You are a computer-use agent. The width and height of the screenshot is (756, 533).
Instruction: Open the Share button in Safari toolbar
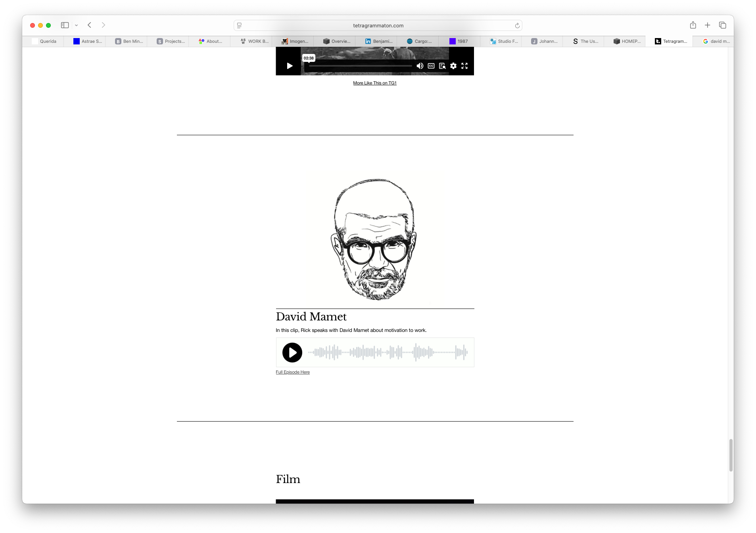click(693, 25)
